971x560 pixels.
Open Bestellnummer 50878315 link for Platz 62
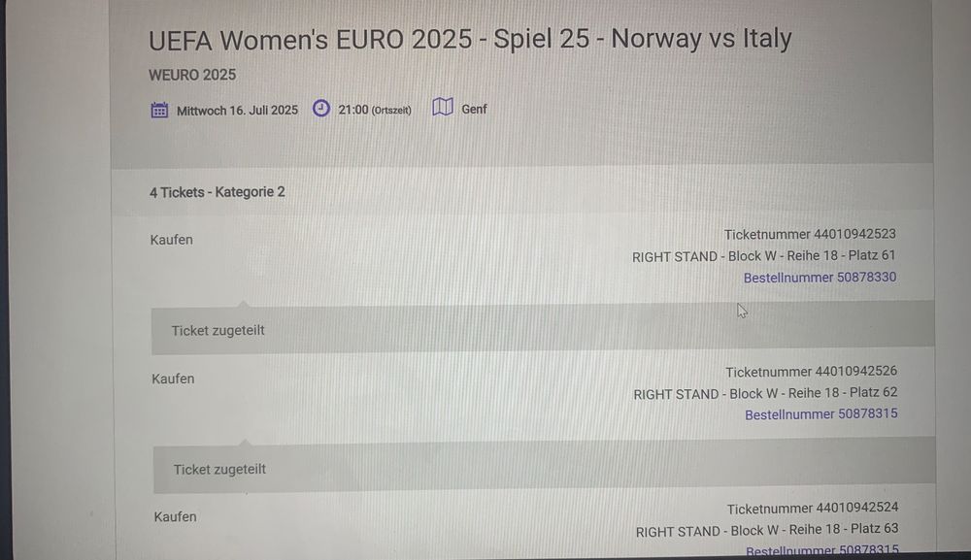pyautogui.click(x=821, y=414)
